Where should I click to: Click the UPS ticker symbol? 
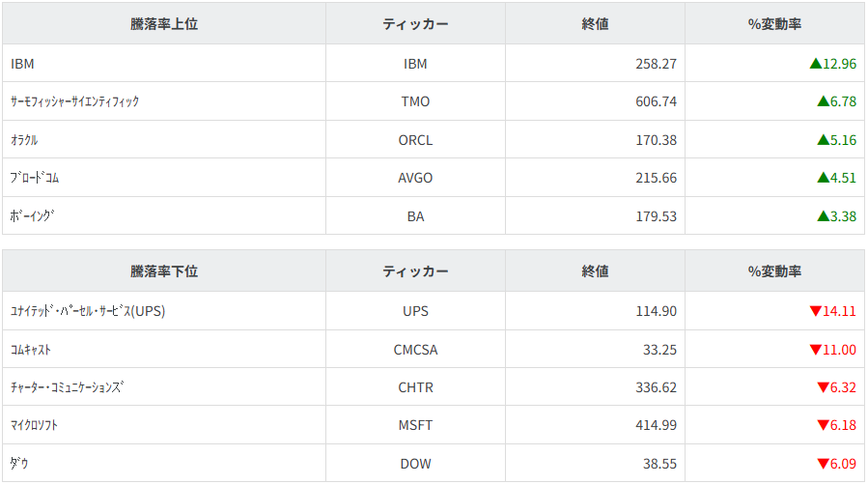[415, 311]
